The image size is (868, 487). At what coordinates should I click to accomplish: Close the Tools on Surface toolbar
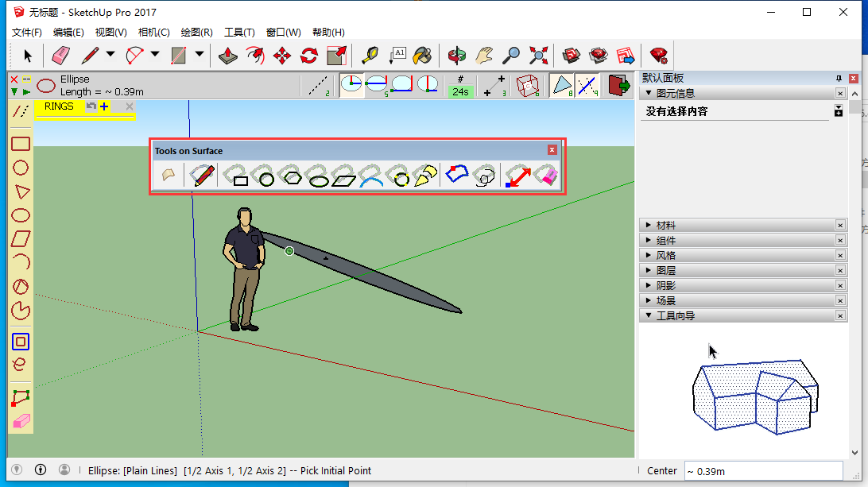(x=552, y=150)
